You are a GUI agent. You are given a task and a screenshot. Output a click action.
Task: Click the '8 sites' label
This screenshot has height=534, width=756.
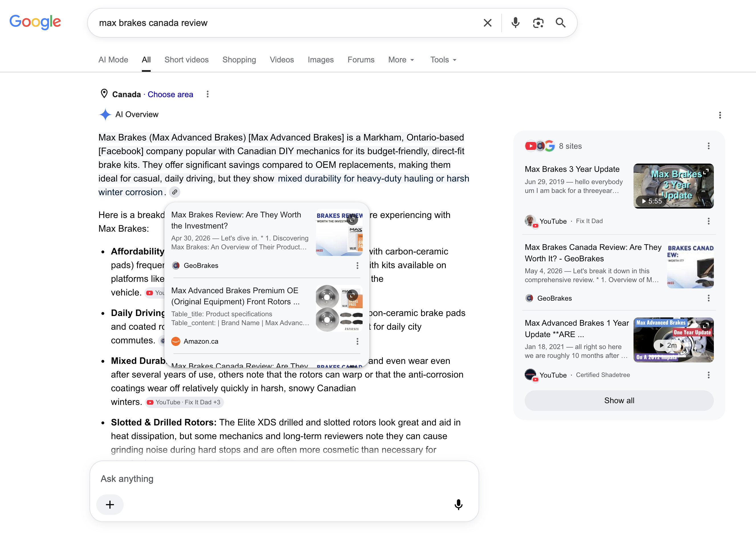pos(570,146)
